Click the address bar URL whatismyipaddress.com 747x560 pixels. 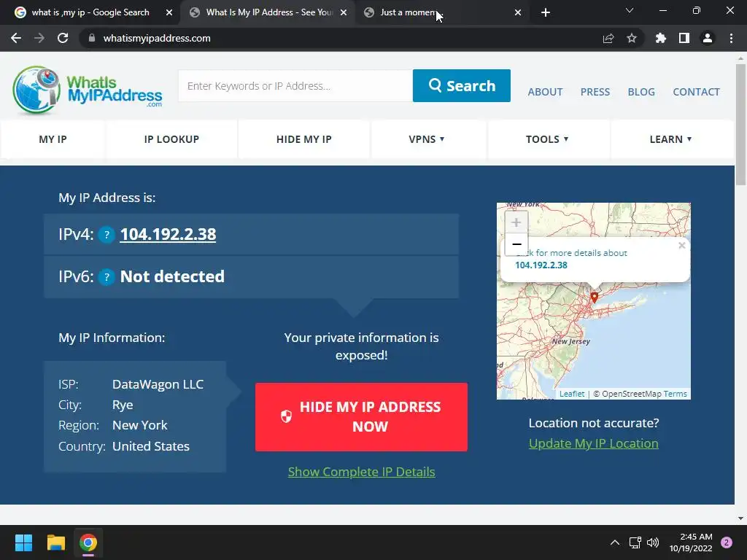[x=157, y=38]
